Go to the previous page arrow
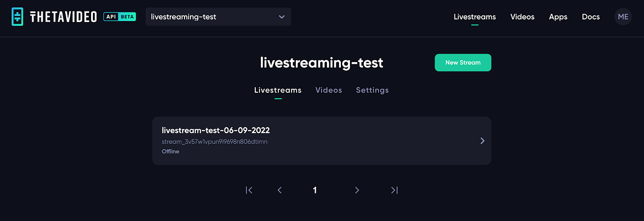This screenshot has width=644, height=221. click(x=280, y=190)
